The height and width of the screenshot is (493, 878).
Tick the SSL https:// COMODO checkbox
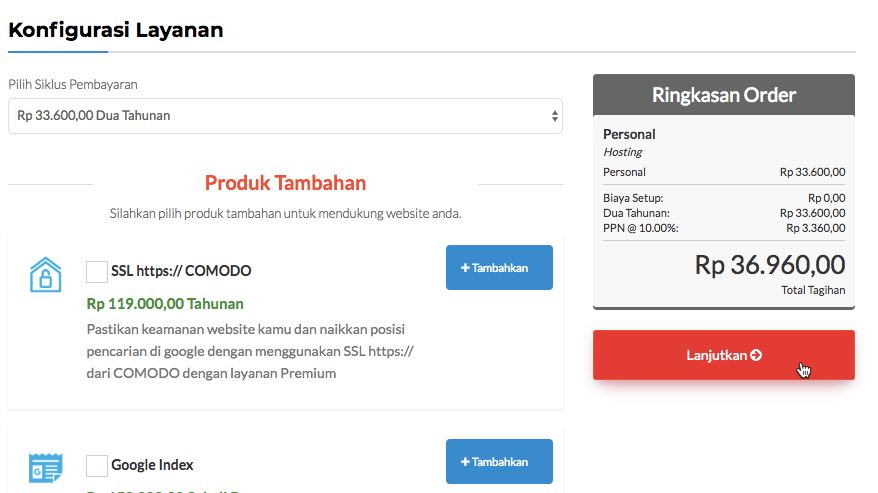pyautogui.click(x=97, y=271)
